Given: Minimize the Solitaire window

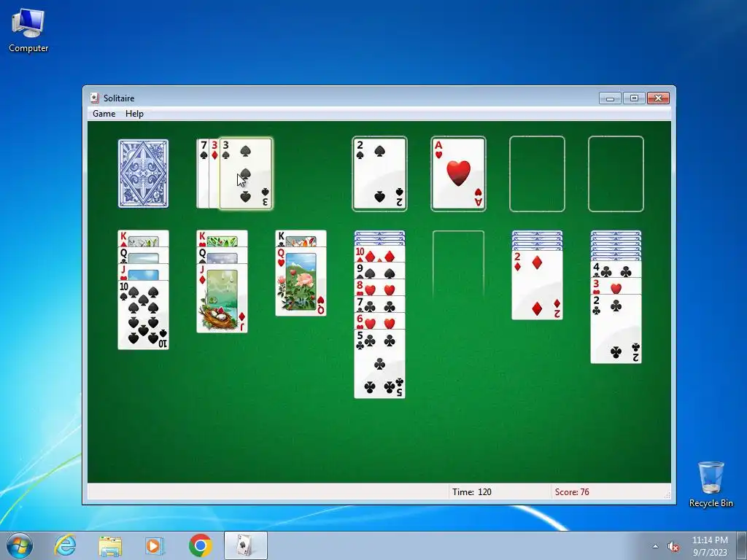Looking at the screenshot, I should point(610,98).
